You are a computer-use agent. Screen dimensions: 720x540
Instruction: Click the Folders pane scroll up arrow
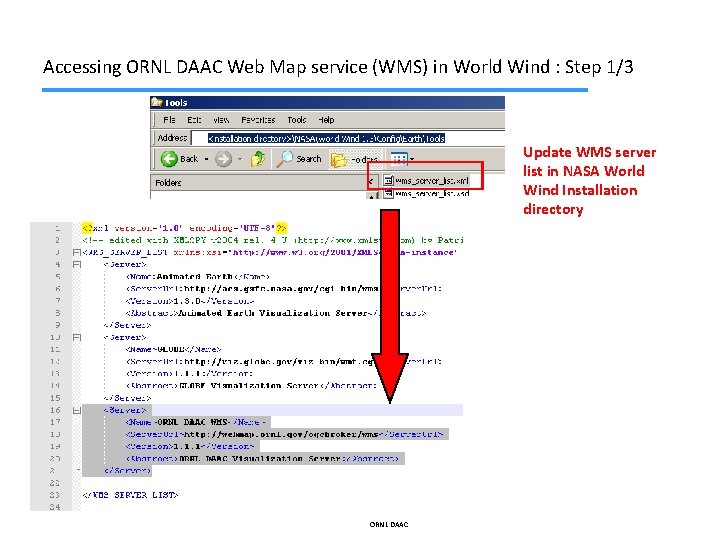(x=371, y=196)
